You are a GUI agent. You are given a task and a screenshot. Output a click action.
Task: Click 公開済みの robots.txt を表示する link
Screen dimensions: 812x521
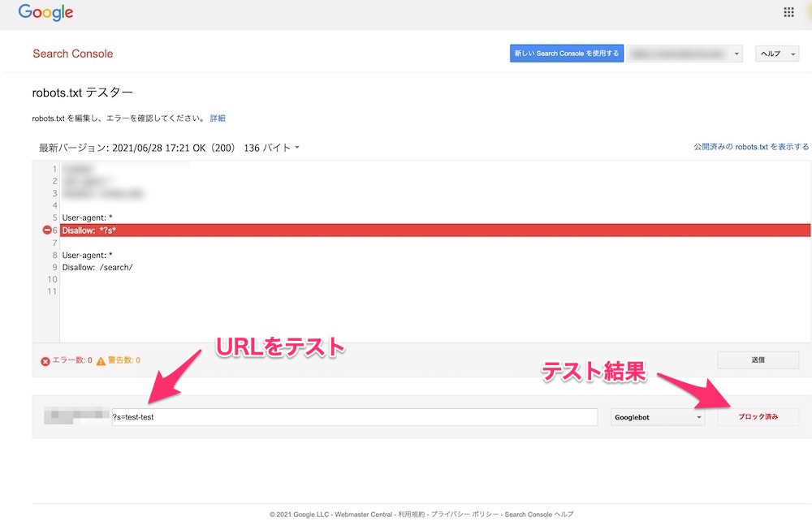(x=751, y=147)
